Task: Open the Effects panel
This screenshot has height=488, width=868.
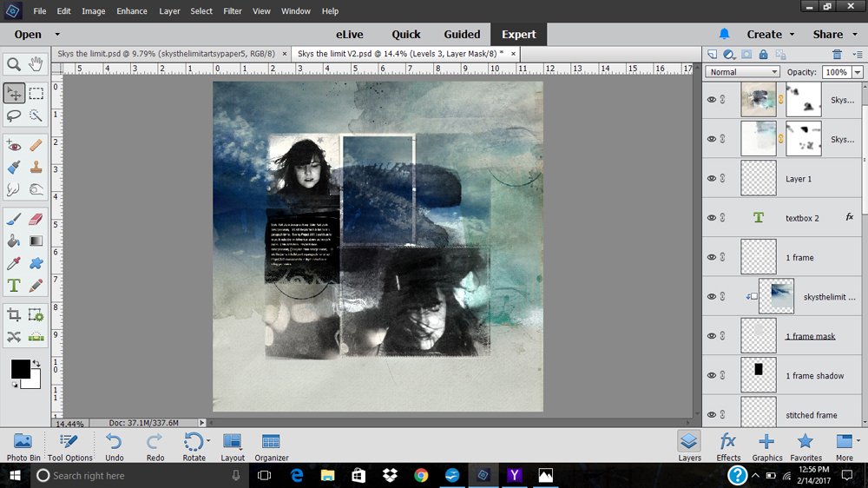Action: [728, 446]
